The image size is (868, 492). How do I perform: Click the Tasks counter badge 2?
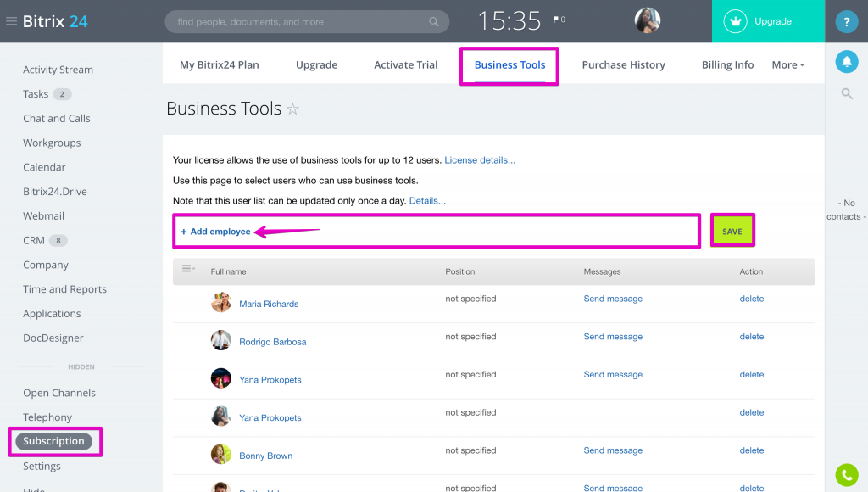(x=62, y=94)
